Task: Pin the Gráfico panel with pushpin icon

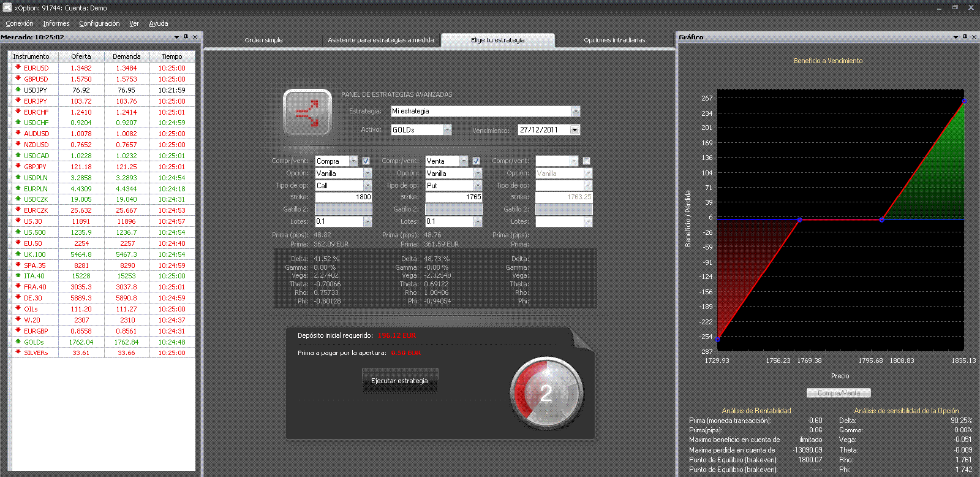Action: pos(965,37)
